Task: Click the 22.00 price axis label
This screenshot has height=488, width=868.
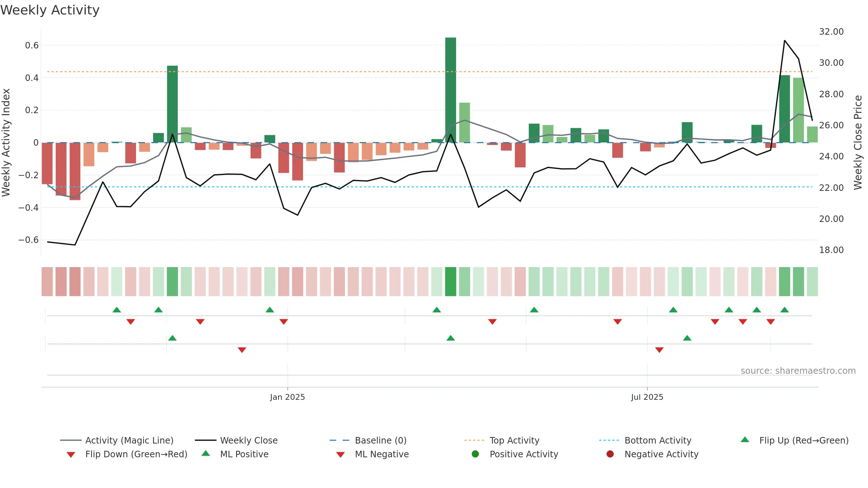Action: 831,188
